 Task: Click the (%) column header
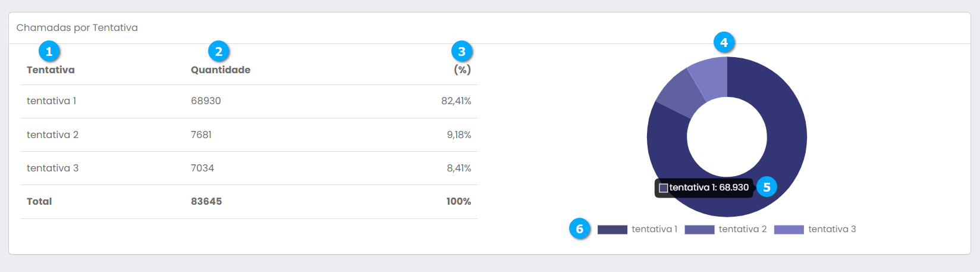point(462,70)
